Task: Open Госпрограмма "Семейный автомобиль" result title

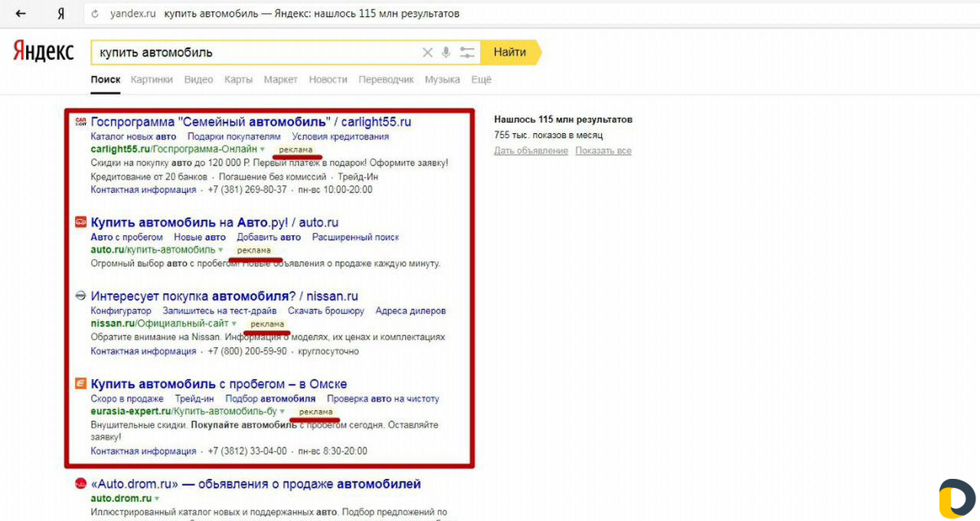Action: coord(251,122)
